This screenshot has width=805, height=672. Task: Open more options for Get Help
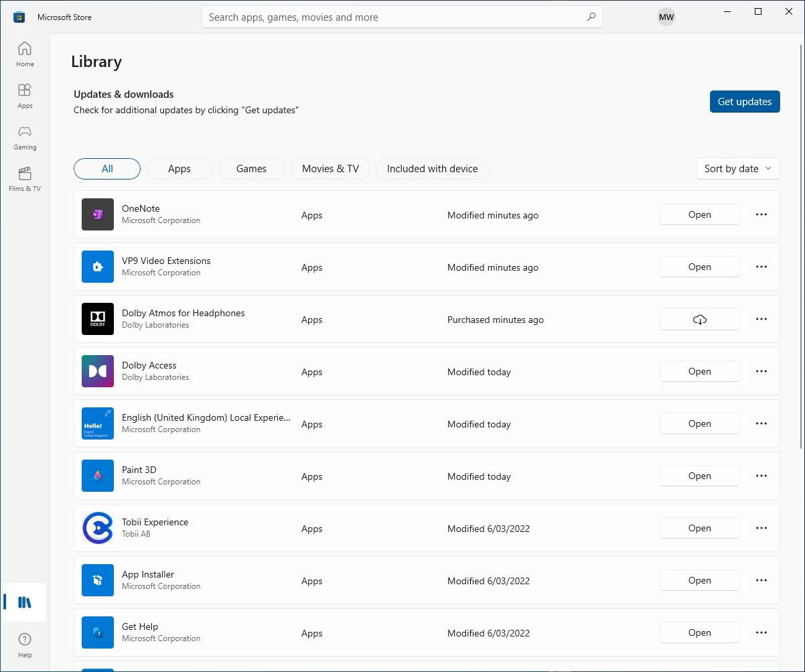(761, 632)
